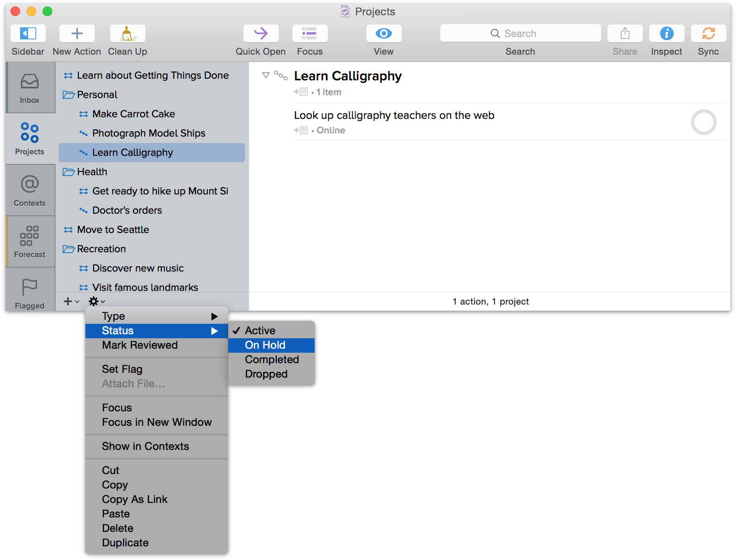The height and width of the screenshot is (560, 736).
Task: Click the Personal folder icon
Action: (x=69, y=95)
